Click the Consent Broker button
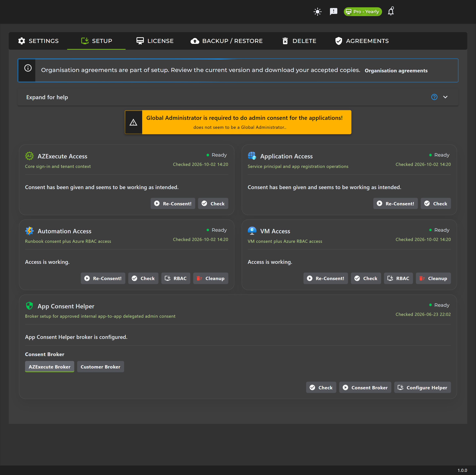476x475 pixels. click(365, 387)
